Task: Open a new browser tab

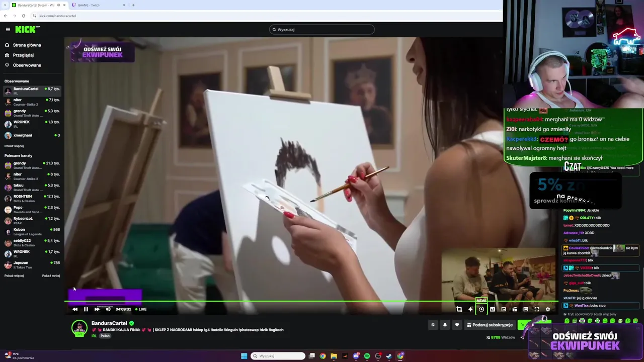Action: click(133, 5)
